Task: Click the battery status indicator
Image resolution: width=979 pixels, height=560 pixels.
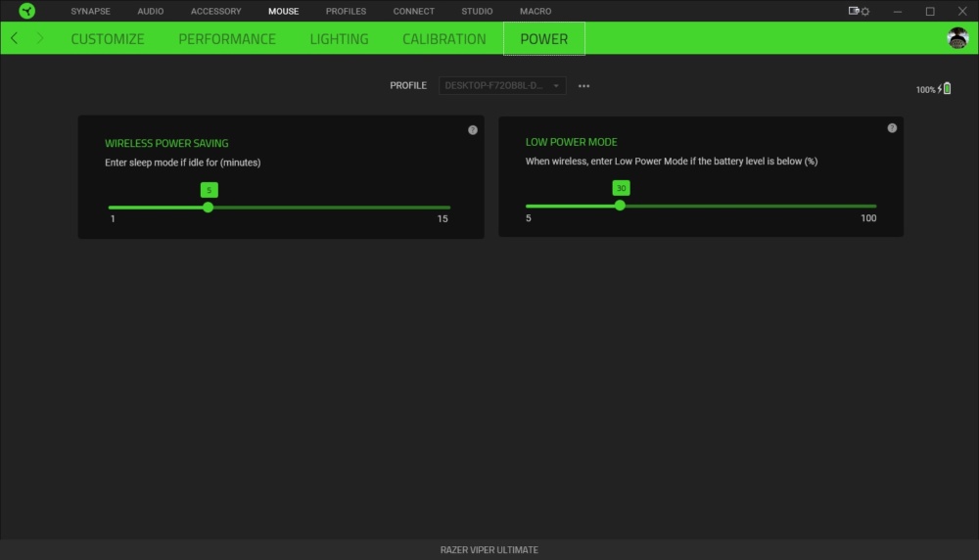Action: [x=933, y=89]
